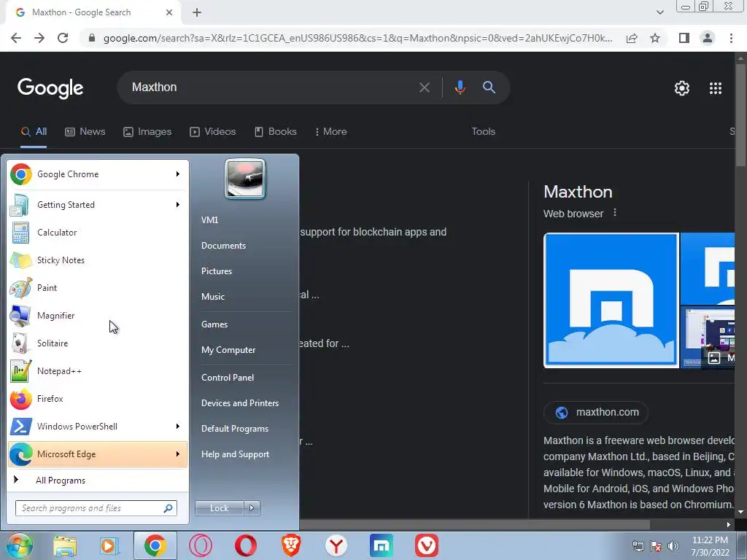Open Control Panel from Start menu
747x560 pixels.
228,378
